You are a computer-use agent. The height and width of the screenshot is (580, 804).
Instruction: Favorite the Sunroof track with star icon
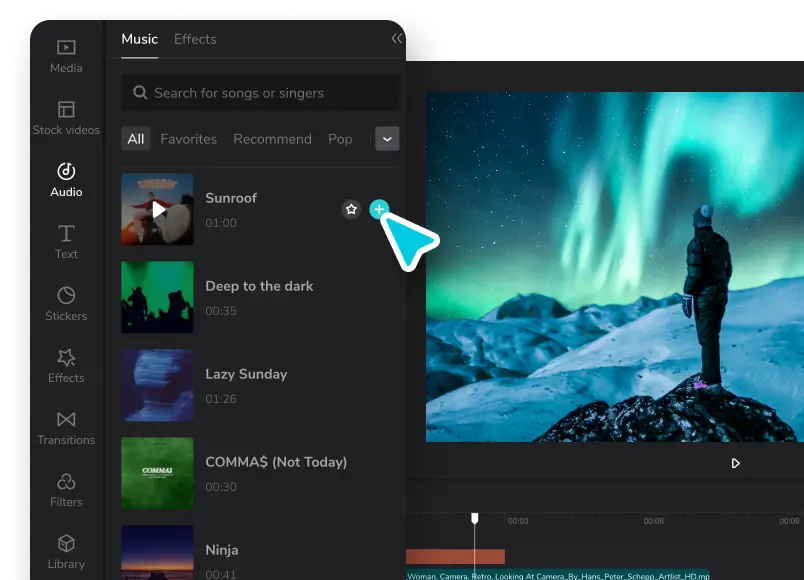(x=351, y=209)
